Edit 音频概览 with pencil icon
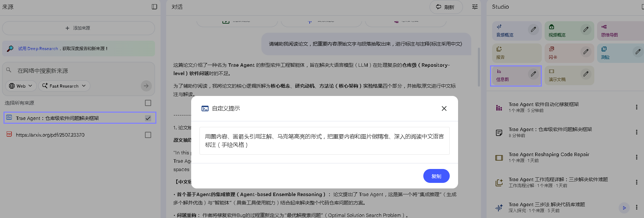Viewport: 644px width, 218px height. pos(533,30)
